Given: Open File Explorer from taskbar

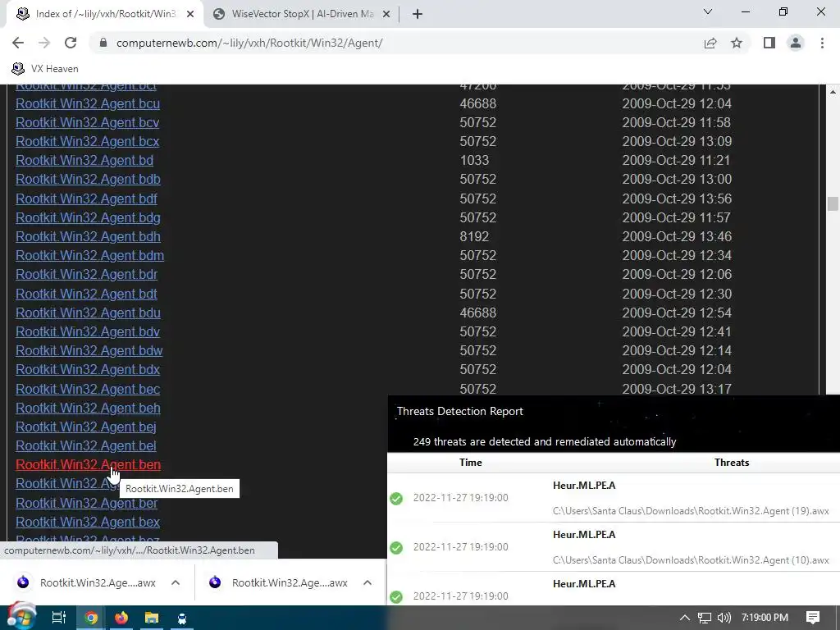Looking at the screenshot, I should point(152,618).
